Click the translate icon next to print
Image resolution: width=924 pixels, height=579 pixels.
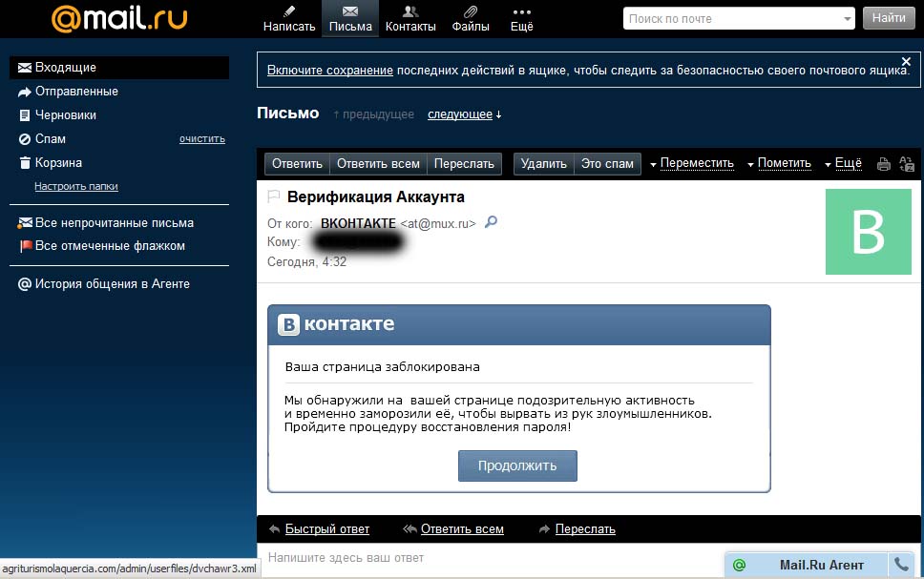(907, 164)
